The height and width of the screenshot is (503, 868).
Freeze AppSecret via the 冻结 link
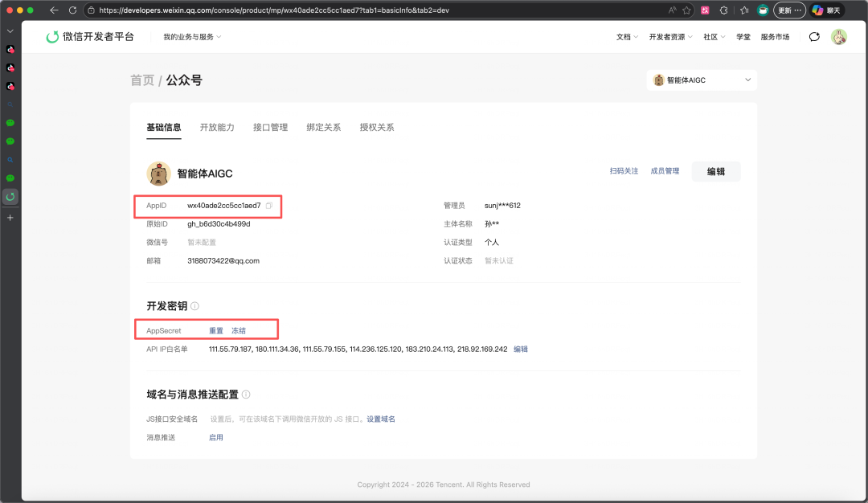click(239, 331)
